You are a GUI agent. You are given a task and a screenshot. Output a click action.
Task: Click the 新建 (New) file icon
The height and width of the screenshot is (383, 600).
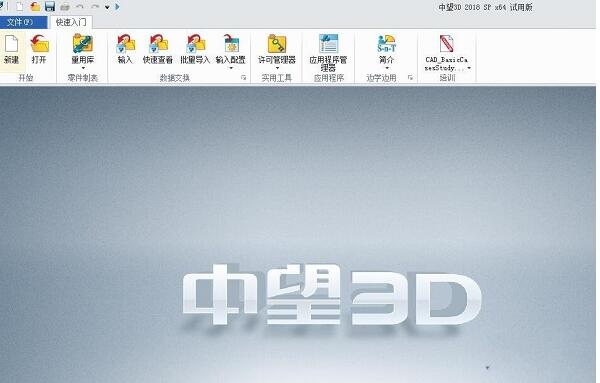click(11, 44)
